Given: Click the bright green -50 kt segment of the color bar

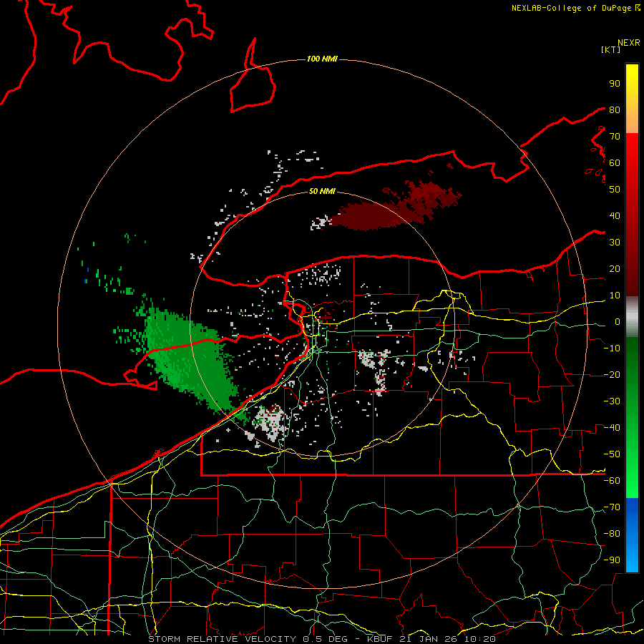Looking at the screenshot, I should click(632, 454).
